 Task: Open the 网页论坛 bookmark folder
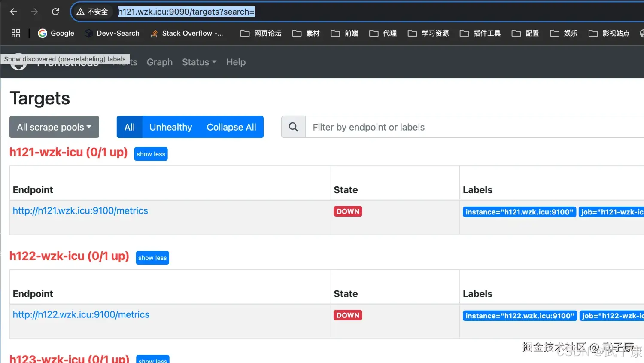[261, 33]
